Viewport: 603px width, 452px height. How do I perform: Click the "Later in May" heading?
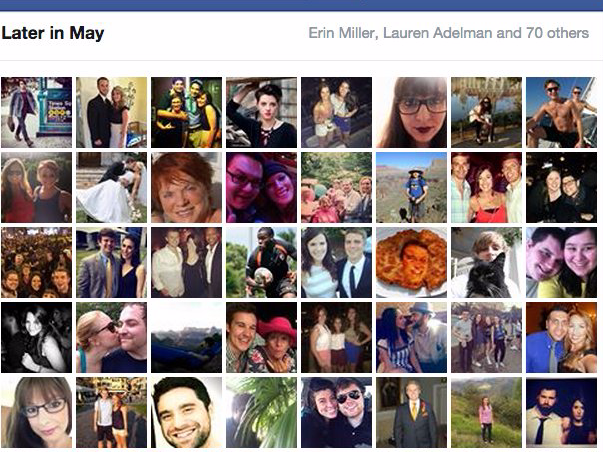[53, 33]
